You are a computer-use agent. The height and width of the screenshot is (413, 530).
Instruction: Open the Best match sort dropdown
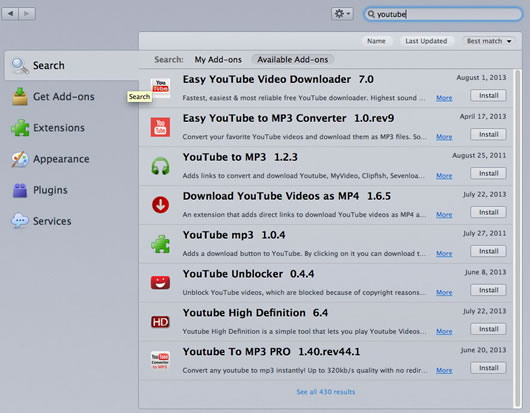pyautogui.click(x=489, y=41)
